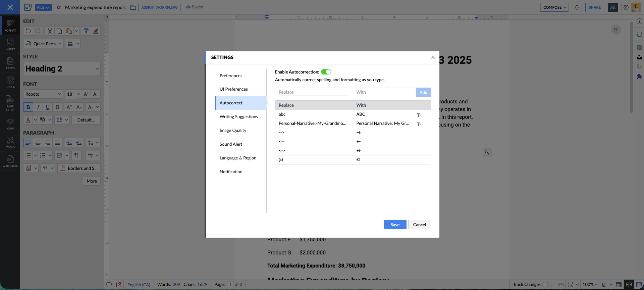Click the Clear Formatting eraser icon
Screen dimensions: 644x290
(96, 31)
